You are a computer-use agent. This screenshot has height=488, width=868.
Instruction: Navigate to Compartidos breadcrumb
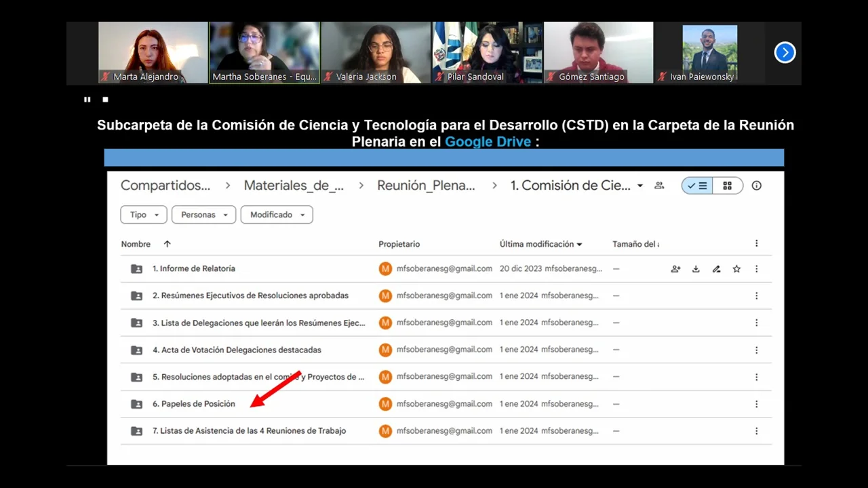click(165, 186)
